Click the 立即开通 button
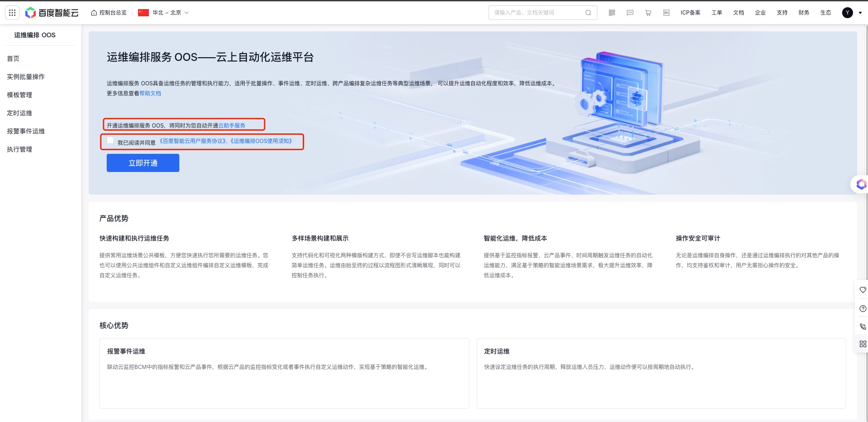The width and height of the screenshot is (868, 422). coord(143,163)
